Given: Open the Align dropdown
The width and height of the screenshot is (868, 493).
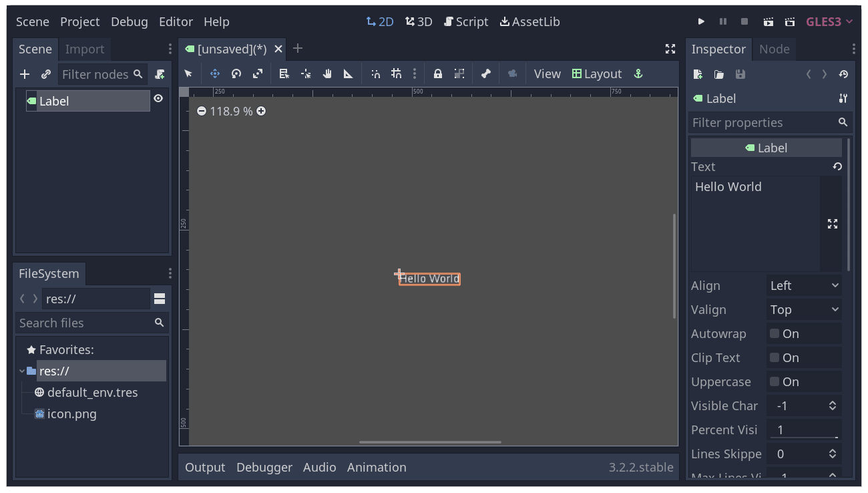Looking at the screenshot, I should (x=804, y=285).
